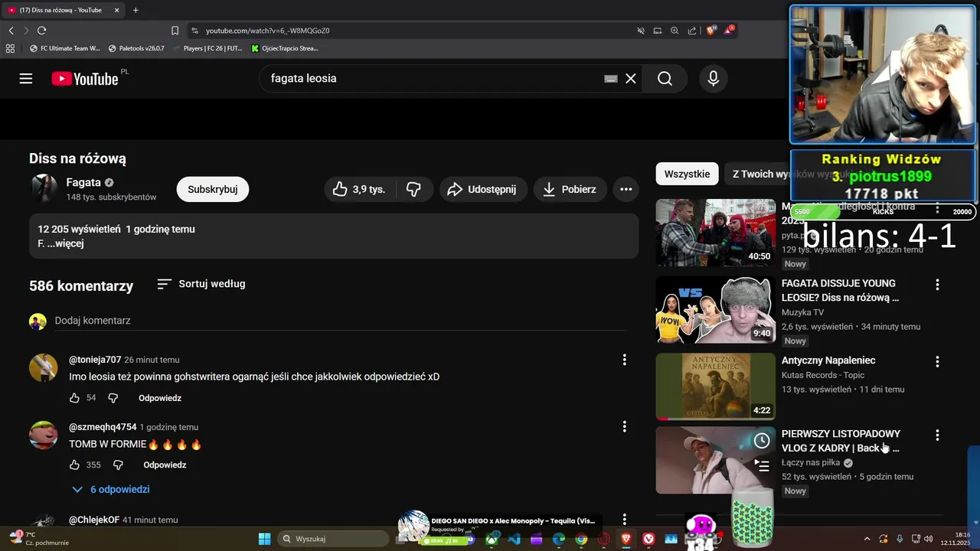
Task: Dislike the comment by @tonieja707
Action: 113,398
